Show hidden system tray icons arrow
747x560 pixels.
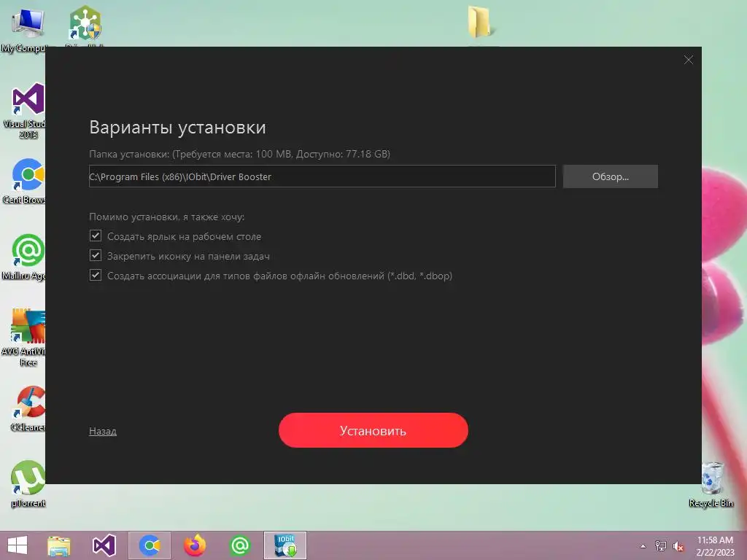643,546
